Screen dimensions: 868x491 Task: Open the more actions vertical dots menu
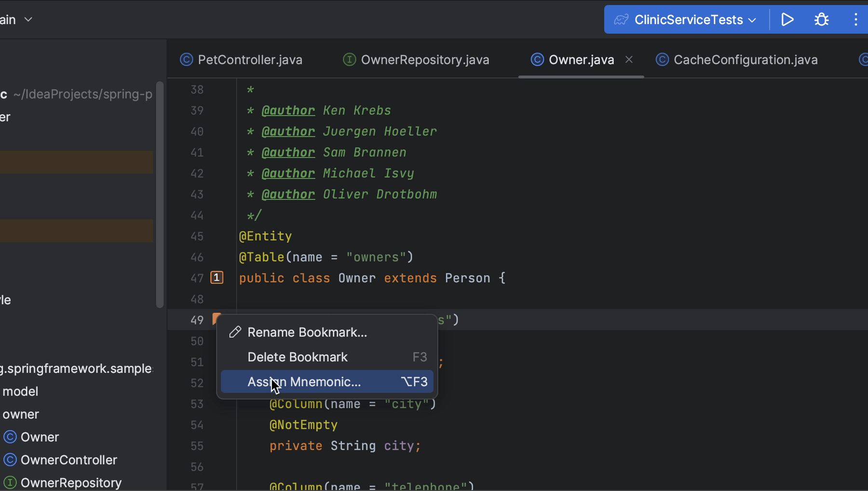click(855, 20)
